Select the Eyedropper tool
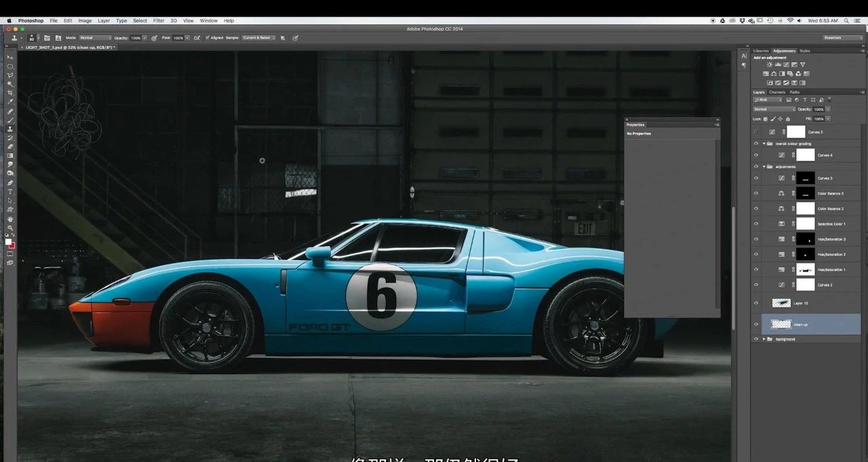 tap(10, 100)
